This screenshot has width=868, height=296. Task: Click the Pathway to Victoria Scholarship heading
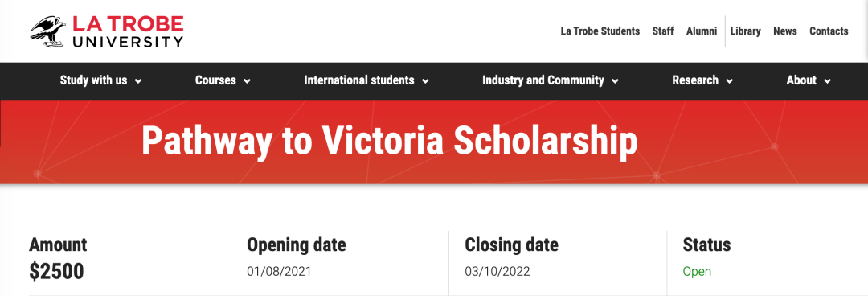coord(389,141)
